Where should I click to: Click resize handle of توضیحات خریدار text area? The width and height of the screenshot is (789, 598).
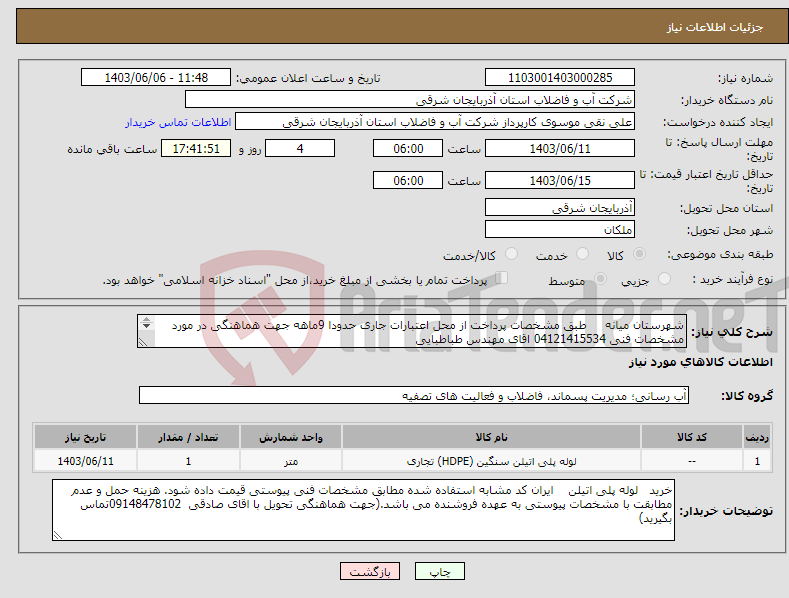point(57,536)
